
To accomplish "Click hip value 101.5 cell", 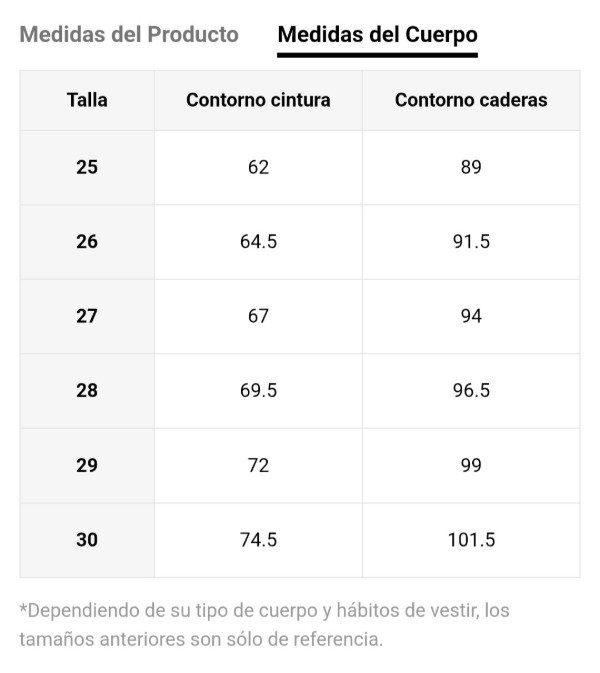I will (471, 540).
